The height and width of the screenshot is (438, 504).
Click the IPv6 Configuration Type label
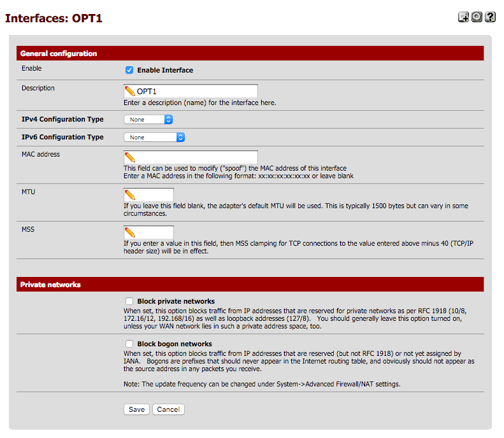coord(62,137)
